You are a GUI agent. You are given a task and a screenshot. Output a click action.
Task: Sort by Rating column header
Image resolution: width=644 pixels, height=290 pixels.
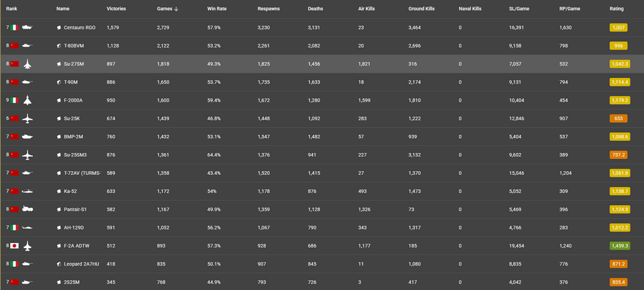pos(616,9)
